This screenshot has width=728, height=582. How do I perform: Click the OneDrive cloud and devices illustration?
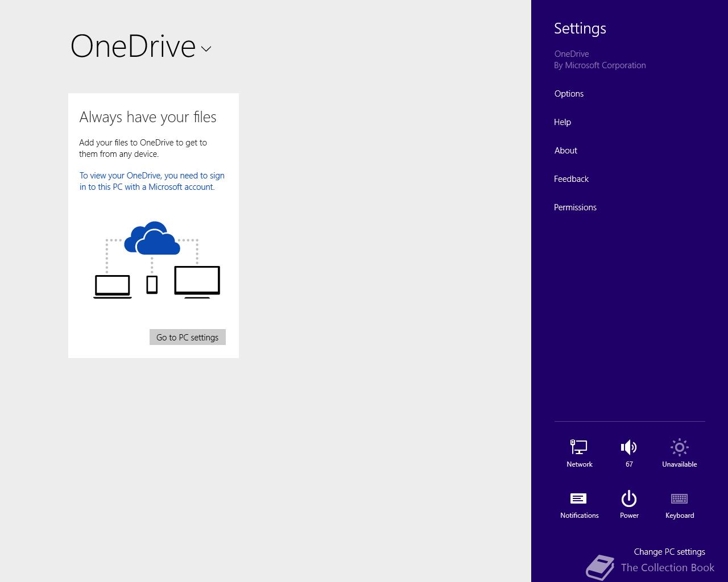pyautogui.click(x=156, y=260)
